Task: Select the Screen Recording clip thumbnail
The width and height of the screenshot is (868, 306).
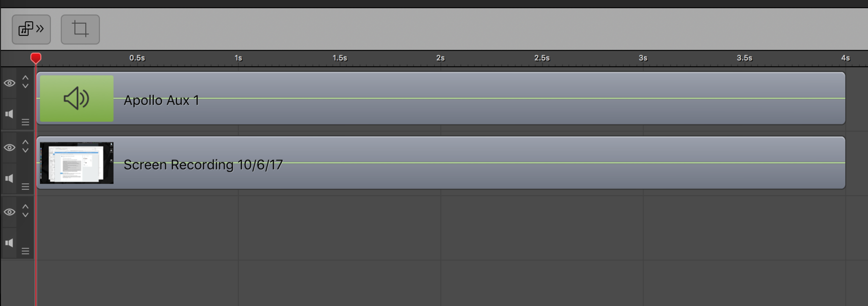Action: (x=77, y=163)
